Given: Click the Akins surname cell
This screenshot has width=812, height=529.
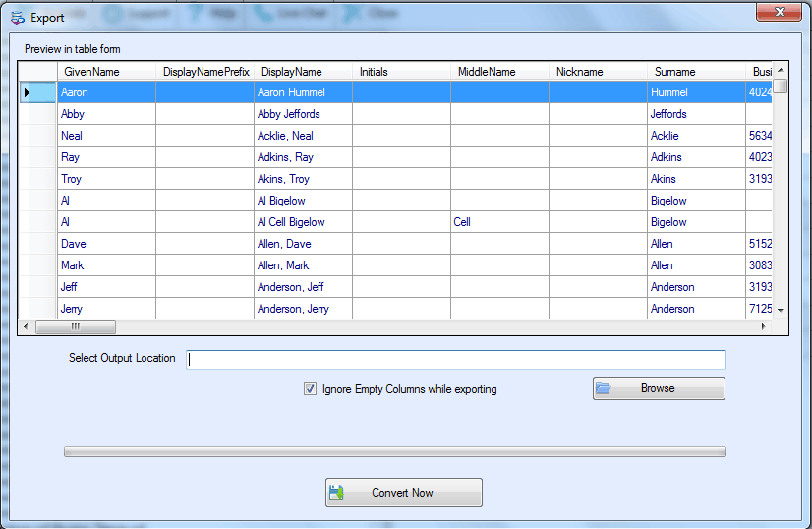Looking at the screenshot, I should [x=697, y=179].
